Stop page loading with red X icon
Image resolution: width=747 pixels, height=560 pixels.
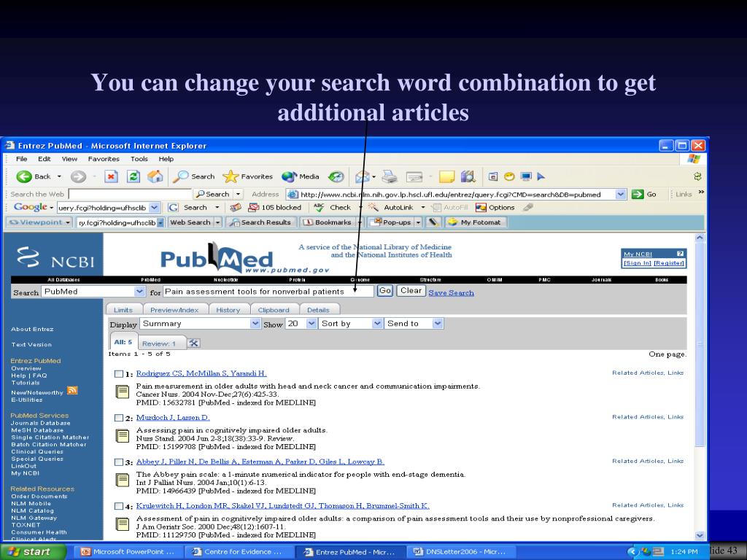(x=111, y=176)
